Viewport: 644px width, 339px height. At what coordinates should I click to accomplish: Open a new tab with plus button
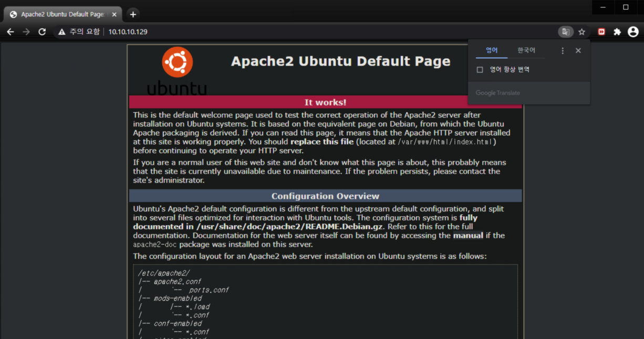click(133, 15)
